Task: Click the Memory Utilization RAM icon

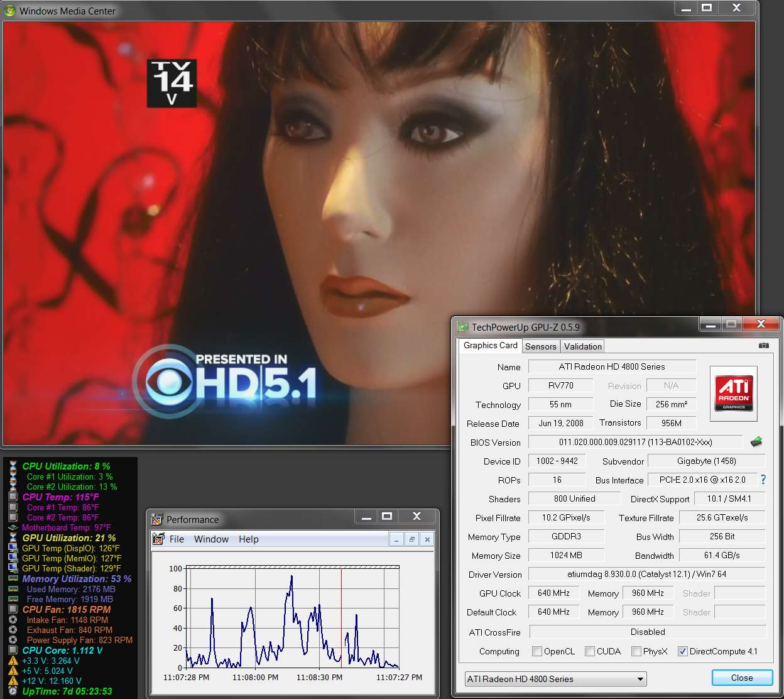Action: click(13, 579)
